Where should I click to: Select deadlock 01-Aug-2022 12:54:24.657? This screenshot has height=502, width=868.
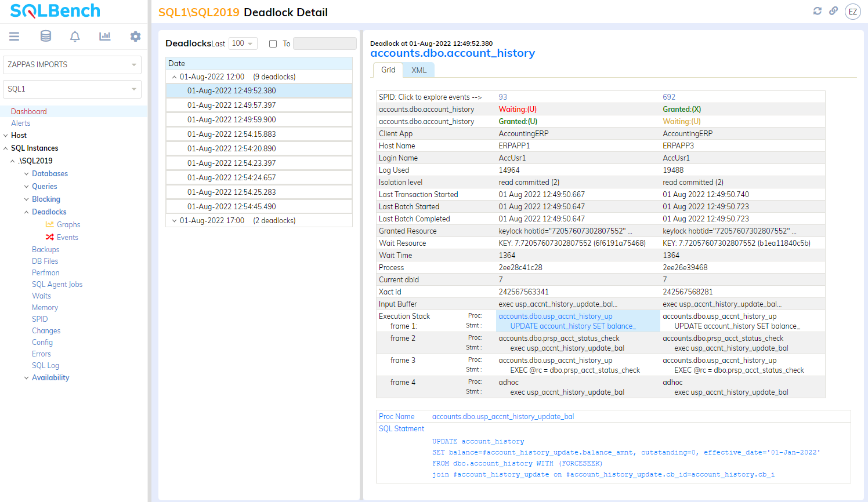(x=259, y=177)
